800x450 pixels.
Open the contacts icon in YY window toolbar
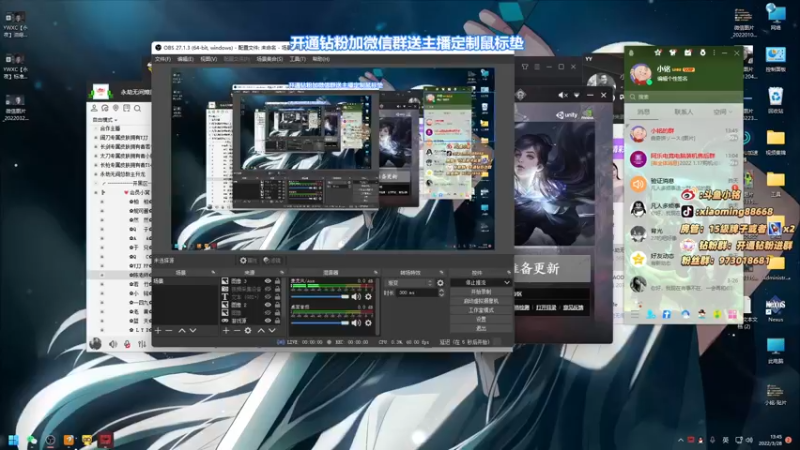(94, 108)
